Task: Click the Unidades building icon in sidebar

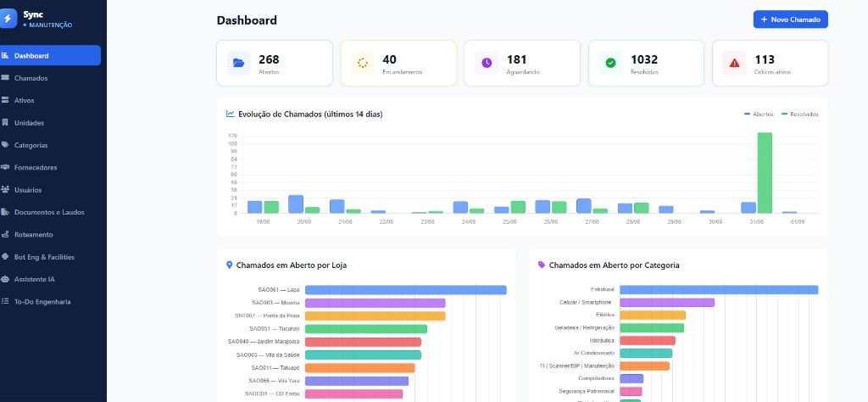Action: point(5,122)
